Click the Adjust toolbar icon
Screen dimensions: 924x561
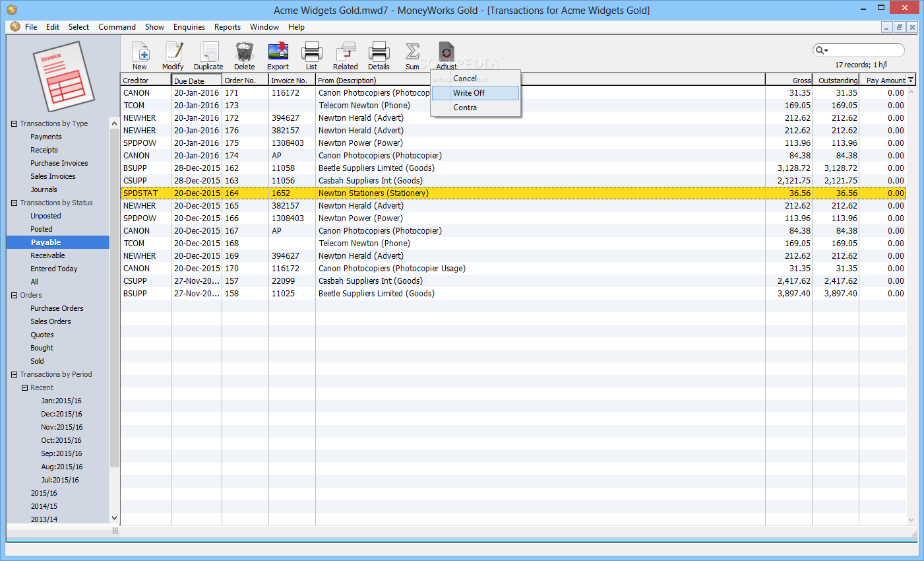pos(447,52)
